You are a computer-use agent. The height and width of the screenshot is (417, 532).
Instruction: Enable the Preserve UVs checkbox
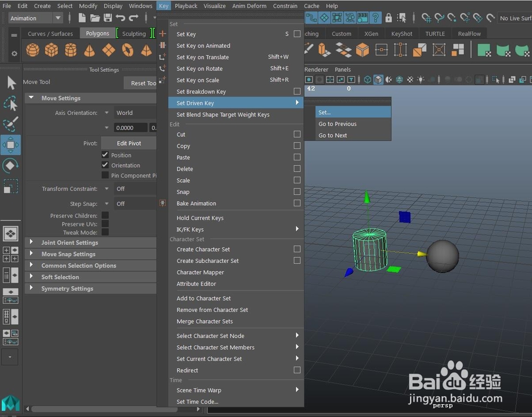105,223
